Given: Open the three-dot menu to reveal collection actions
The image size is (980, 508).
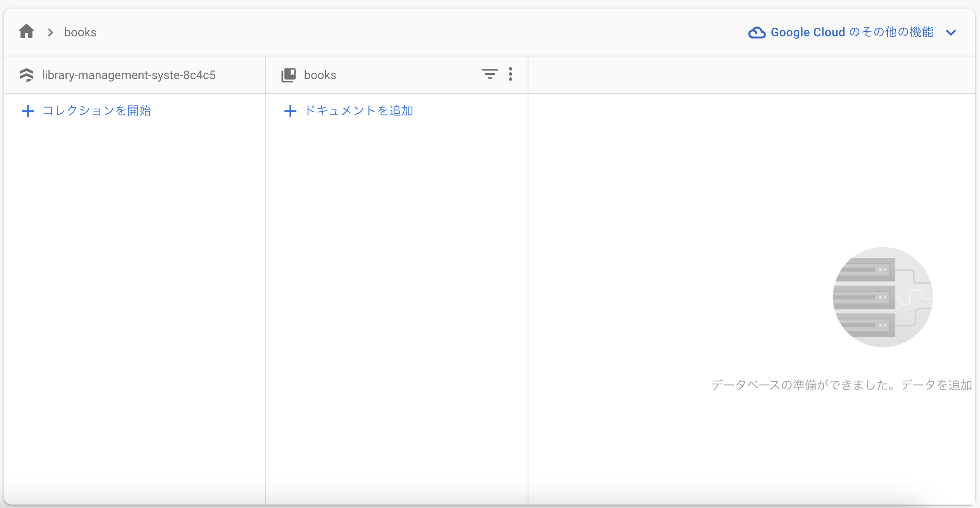Looking at the screenshot, I should tap(511, 74).
